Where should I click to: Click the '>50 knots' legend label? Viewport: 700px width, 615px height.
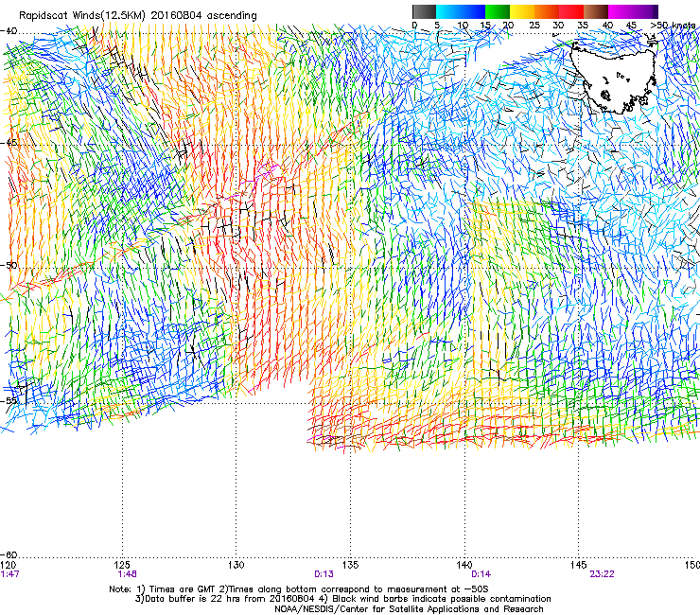673,25
